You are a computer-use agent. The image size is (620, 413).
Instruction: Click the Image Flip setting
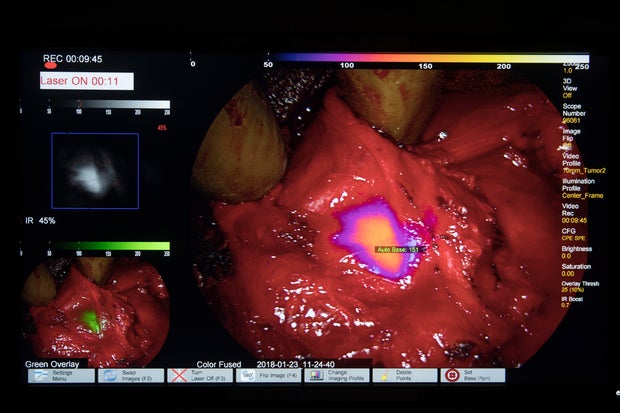point(571,138)
